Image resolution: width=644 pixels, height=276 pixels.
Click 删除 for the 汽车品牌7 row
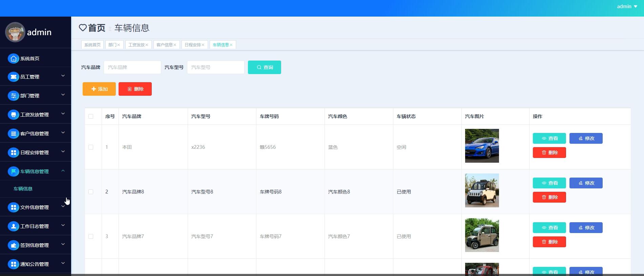coord(549,242)
